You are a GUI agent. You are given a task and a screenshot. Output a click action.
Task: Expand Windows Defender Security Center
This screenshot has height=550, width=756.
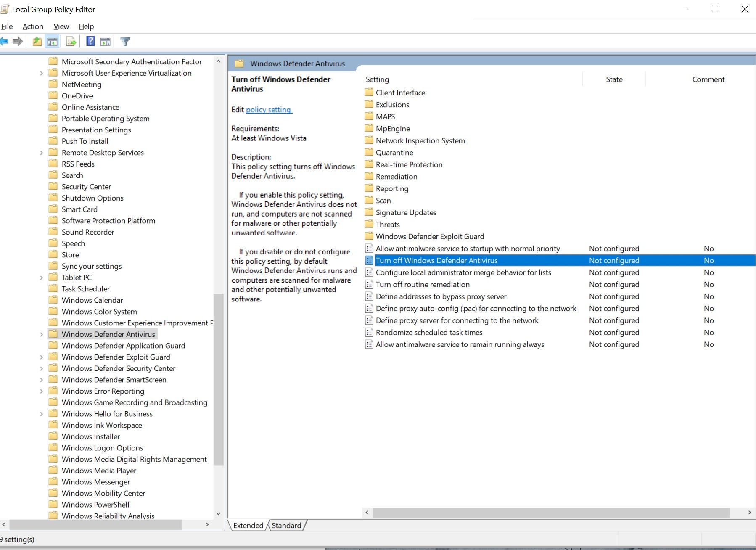(41, 368)
